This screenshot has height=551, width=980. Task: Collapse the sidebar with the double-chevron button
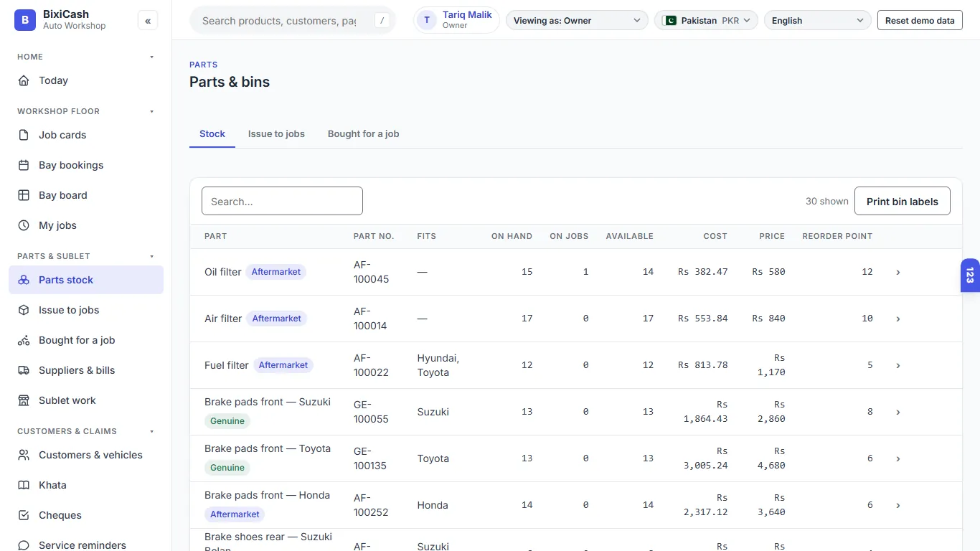[148, 21]
